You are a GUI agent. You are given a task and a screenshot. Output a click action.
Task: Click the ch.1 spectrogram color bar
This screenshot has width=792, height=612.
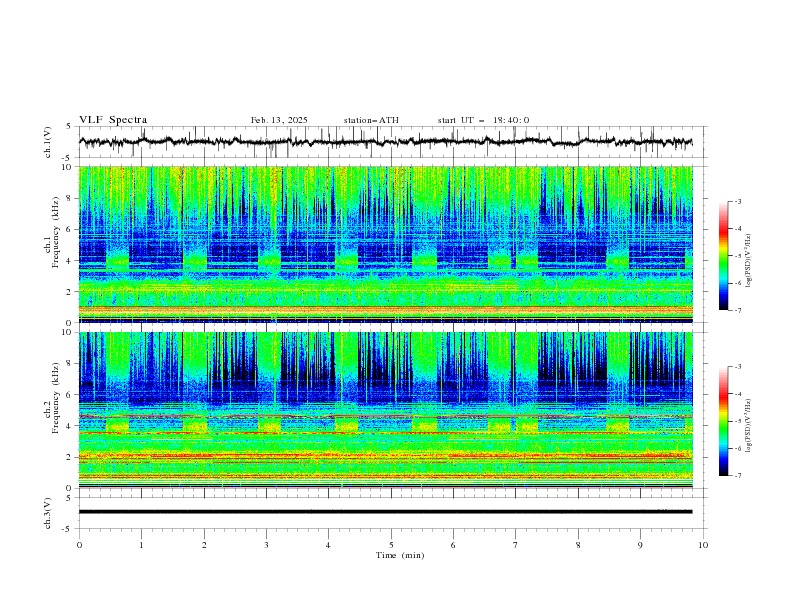tap(723, 256)
